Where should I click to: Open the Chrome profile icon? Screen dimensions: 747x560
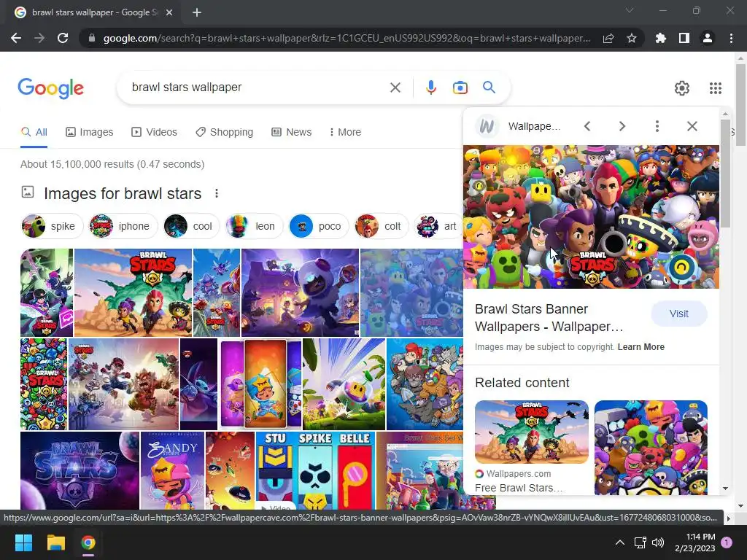pos(708,38)
